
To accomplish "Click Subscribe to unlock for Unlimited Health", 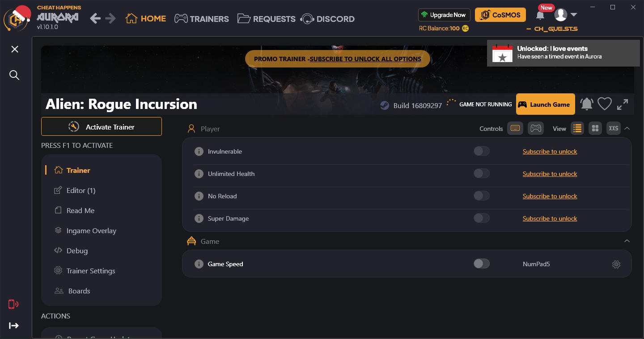I will (550, 174).
